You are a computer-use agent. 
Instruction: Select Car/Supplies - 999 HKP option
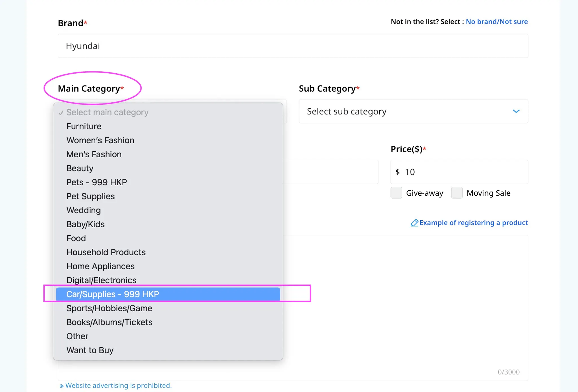(x=168, y=294)
